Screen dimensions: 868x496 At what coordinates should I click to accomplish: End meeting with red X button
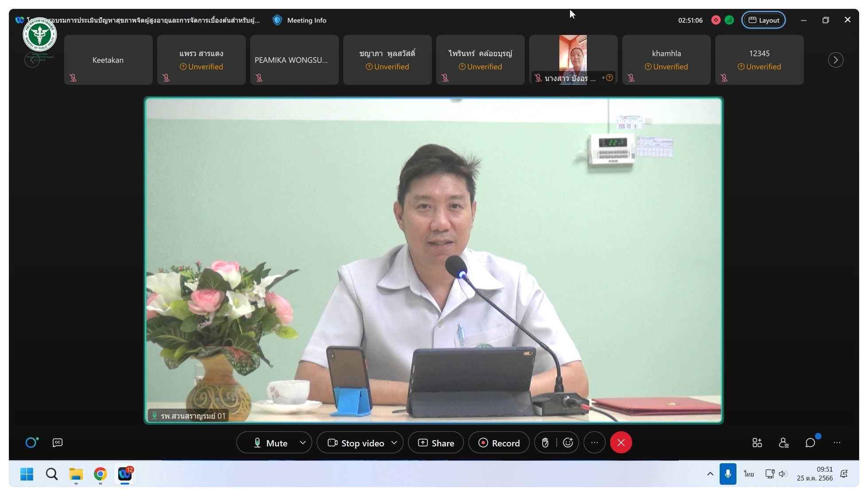click(x=621, y=442)
